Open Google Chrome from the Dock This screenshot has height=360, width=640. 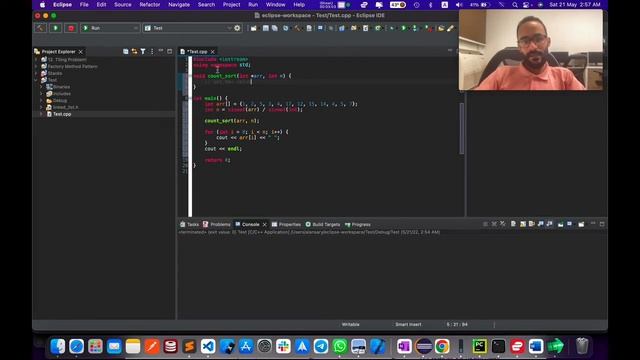[442, 347]
